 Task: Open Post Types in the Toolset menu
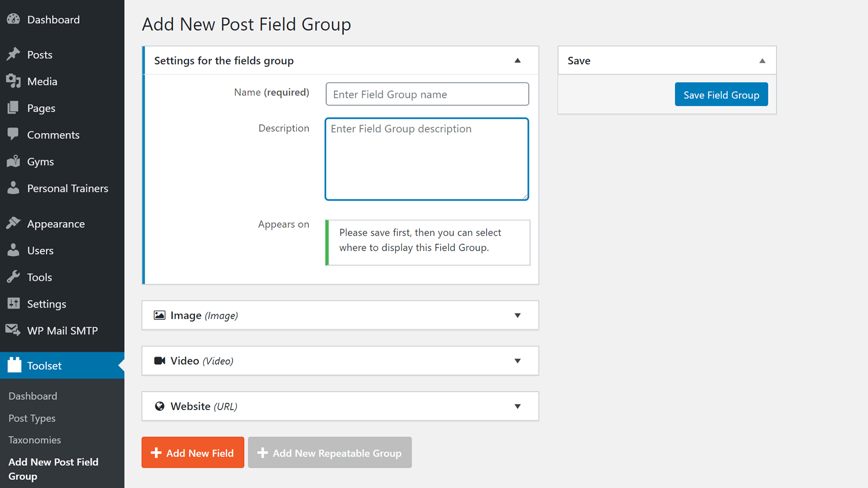(x=32, y=418)
